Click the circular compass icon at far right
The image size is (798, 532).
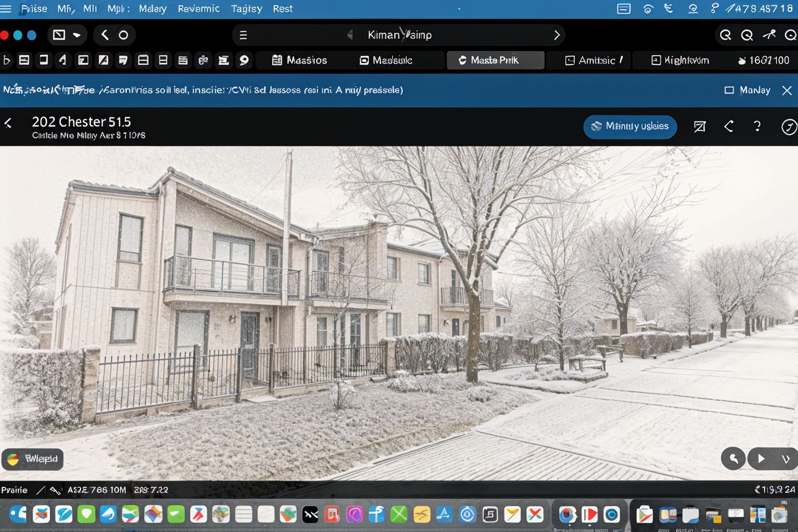click(x=789, y=127)
